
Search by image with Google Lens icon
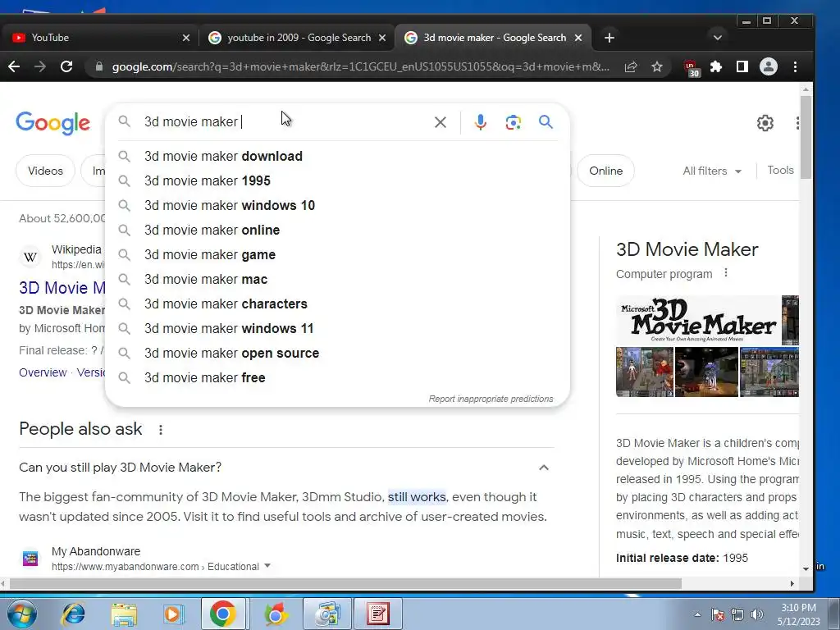pyautogui.click(x=514, y=122)
